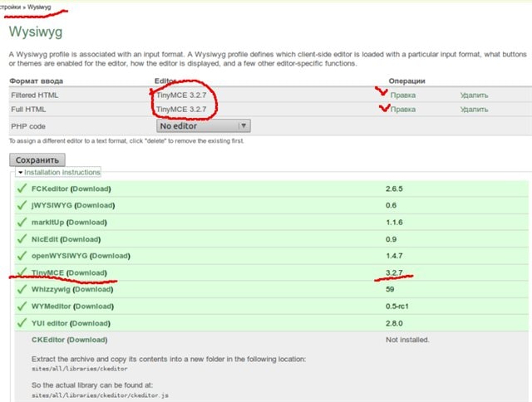Click the Wysiwyg page heading
The width and height of the screenshot is (532, 402).
[36, 32]
